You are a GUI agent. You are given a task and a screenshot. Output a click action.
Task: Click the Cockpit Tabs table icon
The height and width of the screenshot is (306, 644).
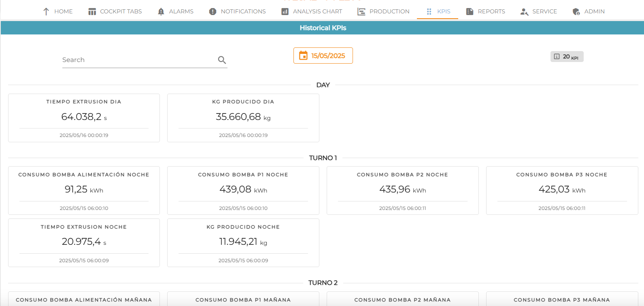coord(92,12)
